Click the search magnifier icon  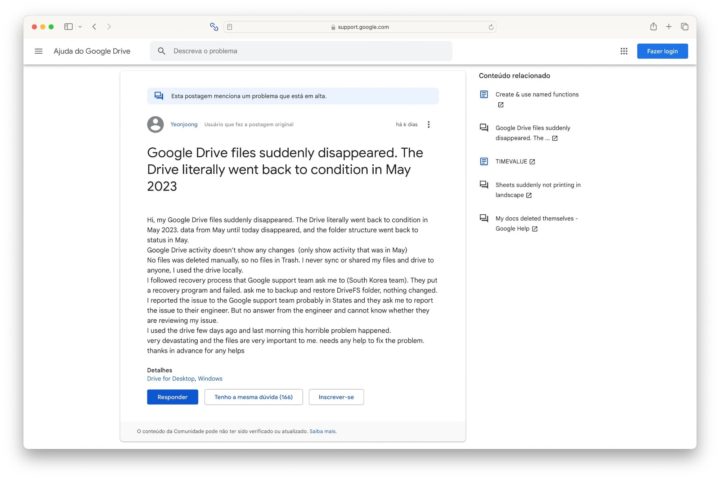pyautogui.click(x=161, y=51)
